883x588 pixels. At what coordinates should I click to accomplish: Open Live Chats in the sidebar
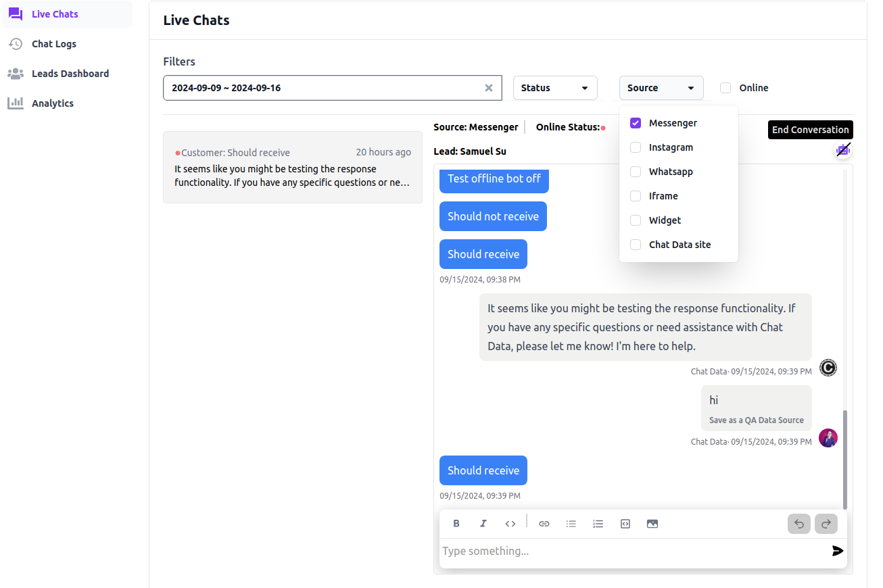pyautogui.click(x=67, y=14)
